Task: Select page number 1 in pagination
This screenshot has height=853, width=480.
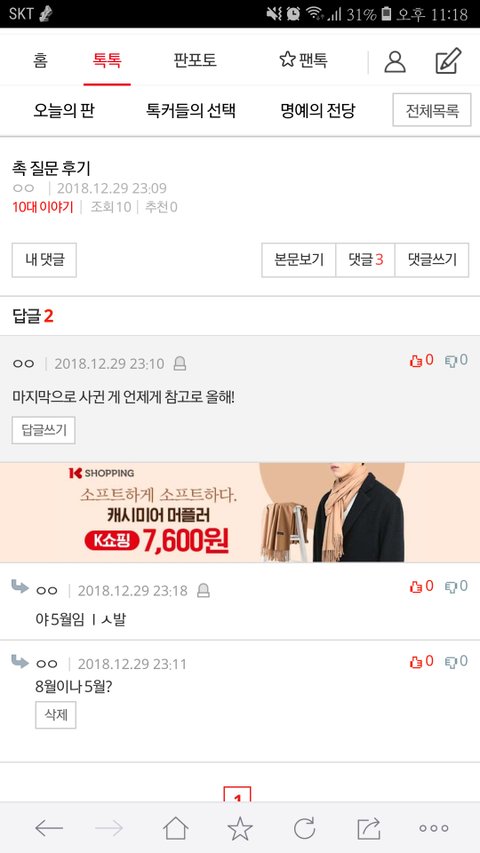Action: coord(237,795)
